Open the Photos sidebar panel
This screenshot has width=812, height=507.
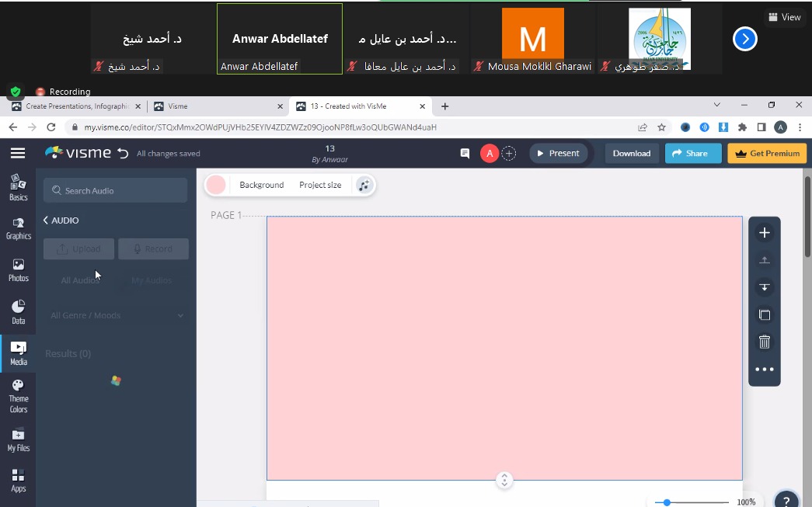click(x=18, y=269)
